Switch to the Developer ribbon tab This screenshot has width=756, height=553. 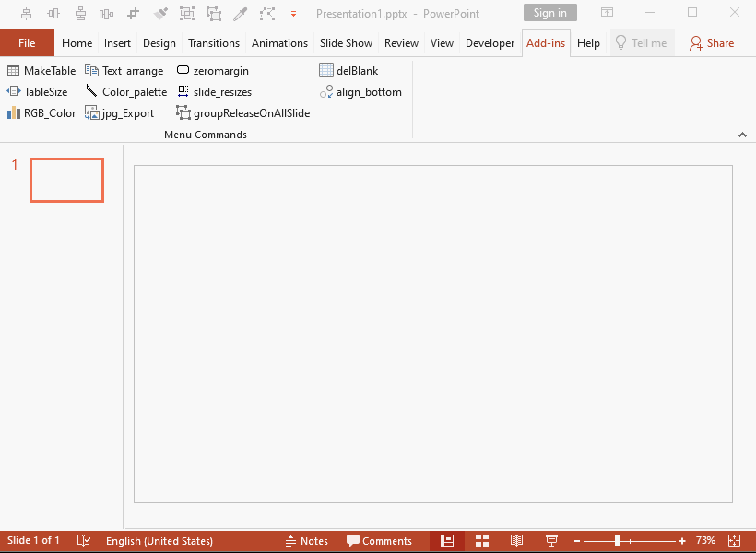tap(490, 43)
